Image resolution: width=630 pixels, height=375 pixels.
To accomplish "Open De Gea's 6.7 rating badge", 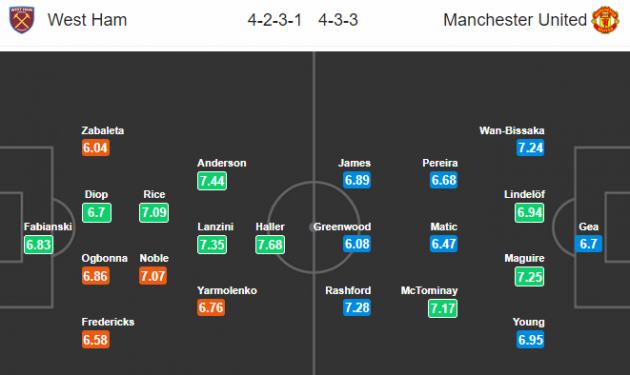I will click(588, 244).
